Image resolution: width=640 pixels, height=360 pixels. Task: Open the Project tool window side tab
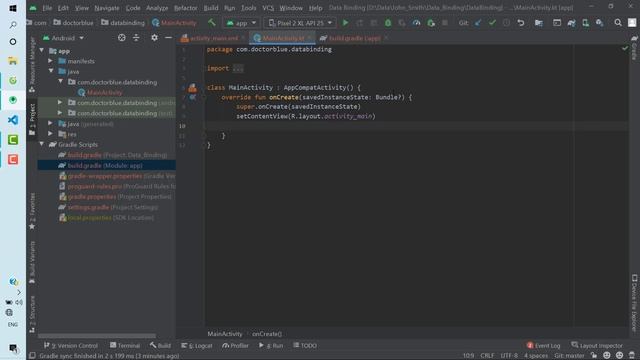pyautogui.click(x=32, y=119)
